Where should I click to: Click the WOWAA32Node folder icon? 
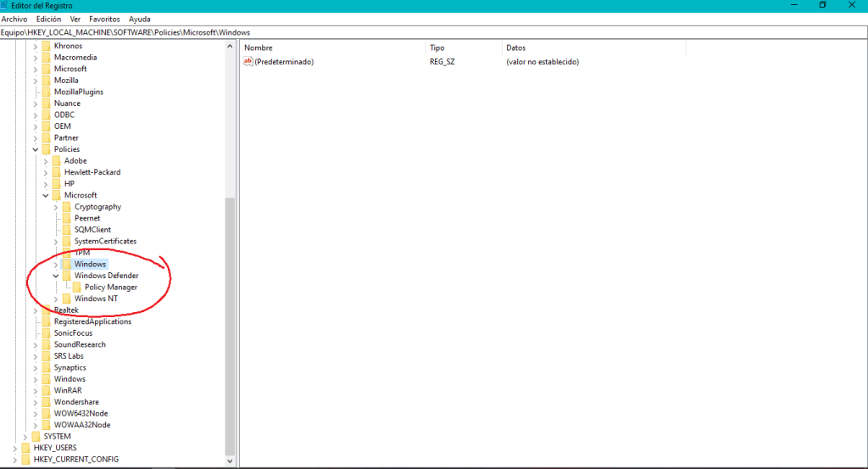coord(46,425)
